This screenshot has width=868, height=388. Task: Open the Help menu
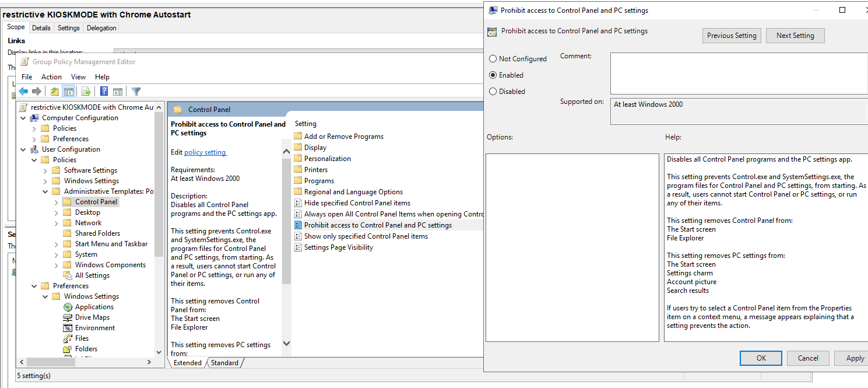102,77
